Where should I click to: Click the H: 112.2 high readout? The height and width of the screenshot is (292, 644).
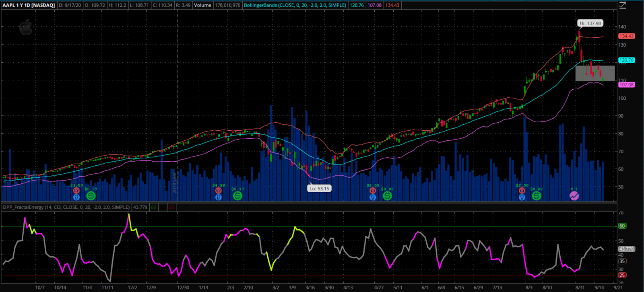pyautogui.click(x=118, y=5)
